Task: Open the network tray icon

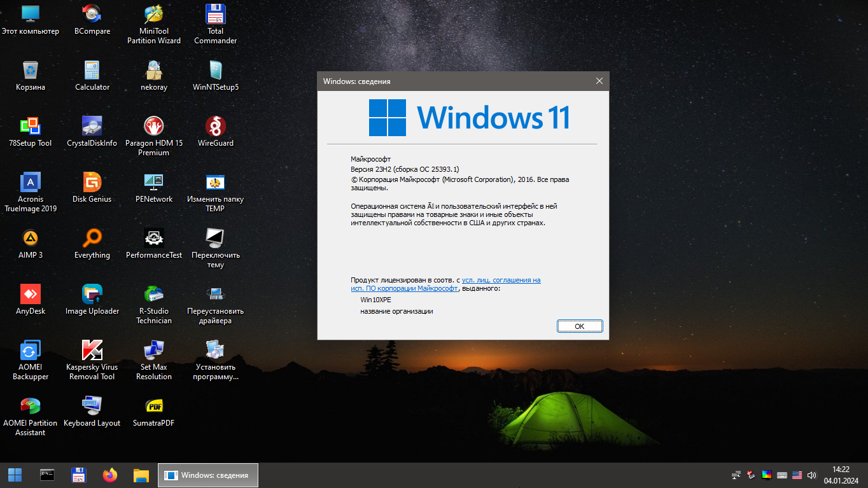Action: tap(736, 475)
